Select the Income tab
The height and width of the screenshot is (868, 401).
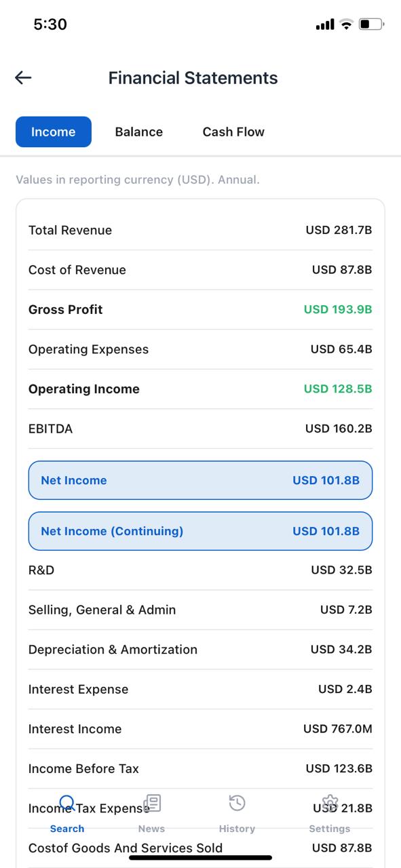53,132
